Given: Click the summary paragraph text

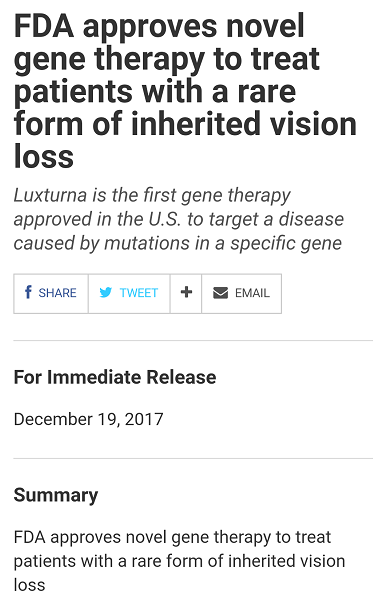Looking at the screenshot, I should pos(180,561).
